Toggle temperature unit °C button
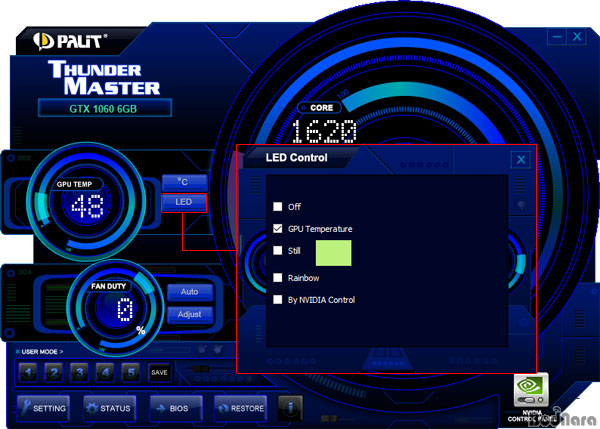Image resolution: width=600 pixels, height=429 pixels. click(x=185, y=183)
